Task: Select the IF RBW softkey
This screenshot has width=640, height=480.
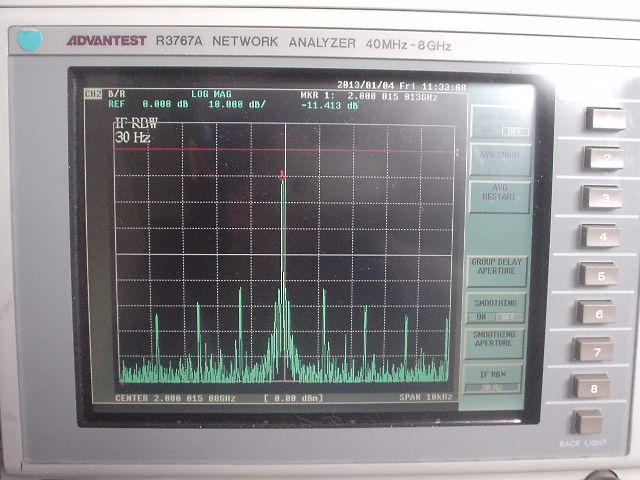Action: tap(493, 377)
